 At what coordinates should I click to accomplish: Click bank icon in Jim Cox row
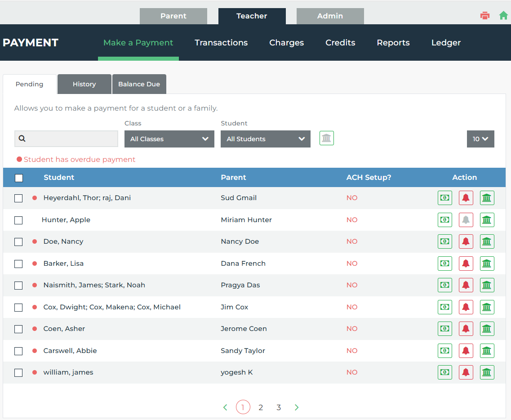(x=487, y=307)
